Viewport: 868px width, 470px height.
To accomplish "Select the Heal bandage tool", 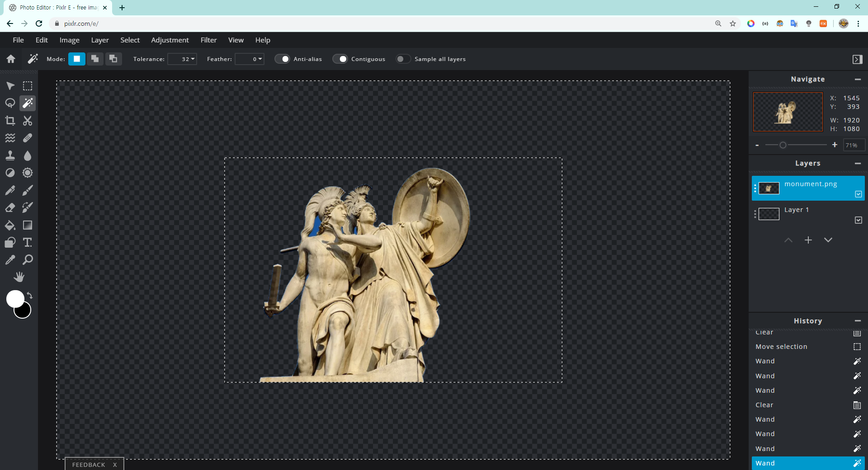I will click(x=28, y=138).
